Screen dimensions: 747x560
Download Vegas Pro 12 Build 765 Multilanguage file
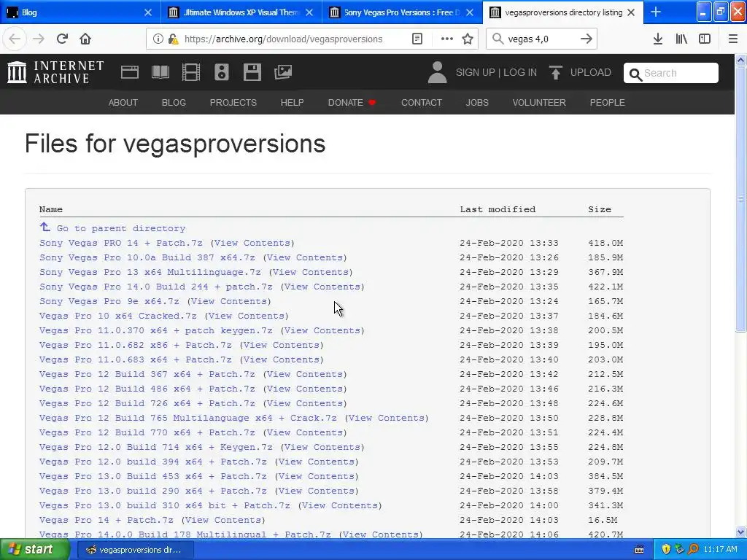click(x=187, y=418)
